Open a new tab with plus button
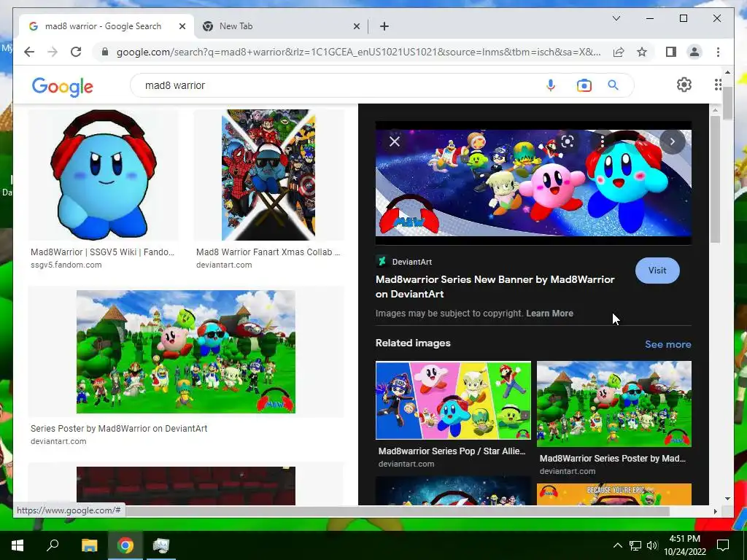Screen dimensions: 747x560 click(x=384, y=26)
